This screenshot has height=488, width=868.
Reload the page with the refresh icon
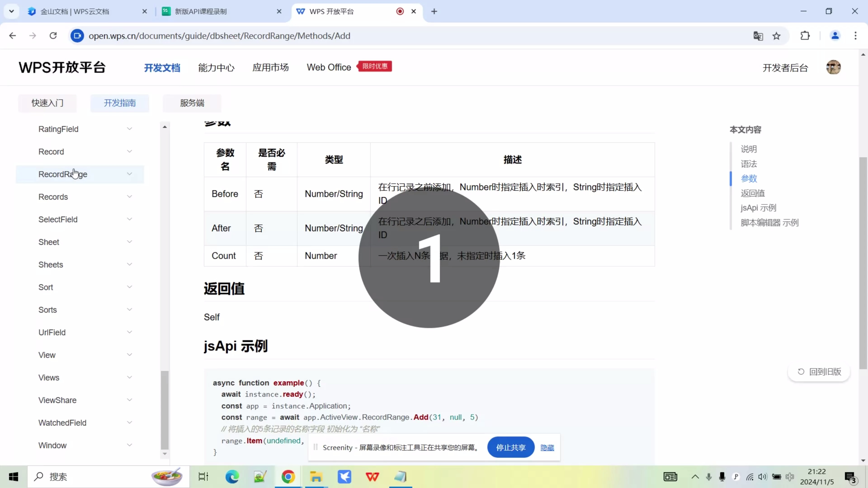53,36
